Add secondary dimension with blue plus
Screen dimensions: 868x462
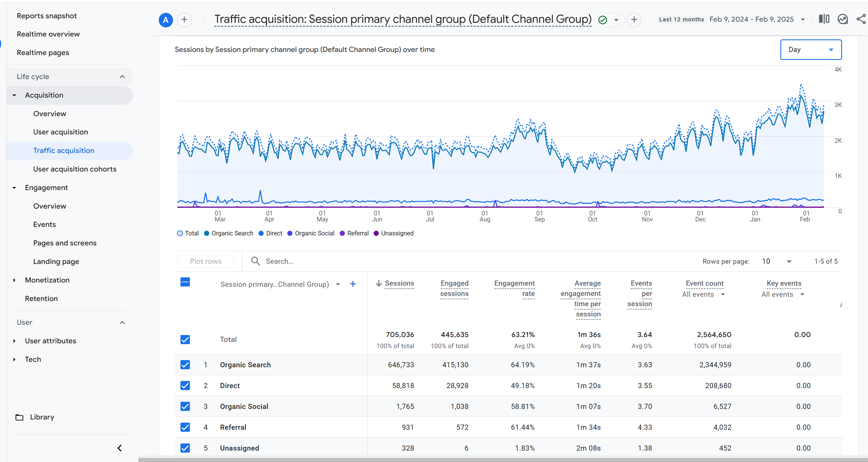point(353,284)
